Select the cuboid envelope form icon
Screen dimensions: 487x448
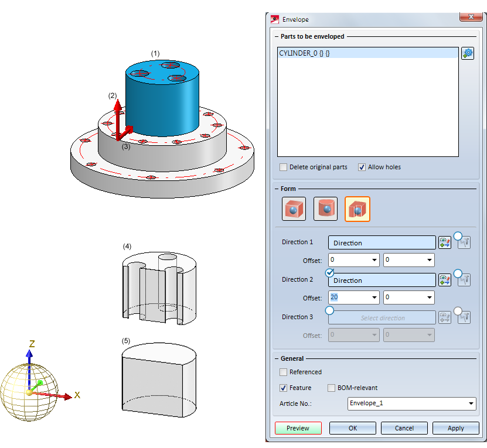click(x=294, y=209)
